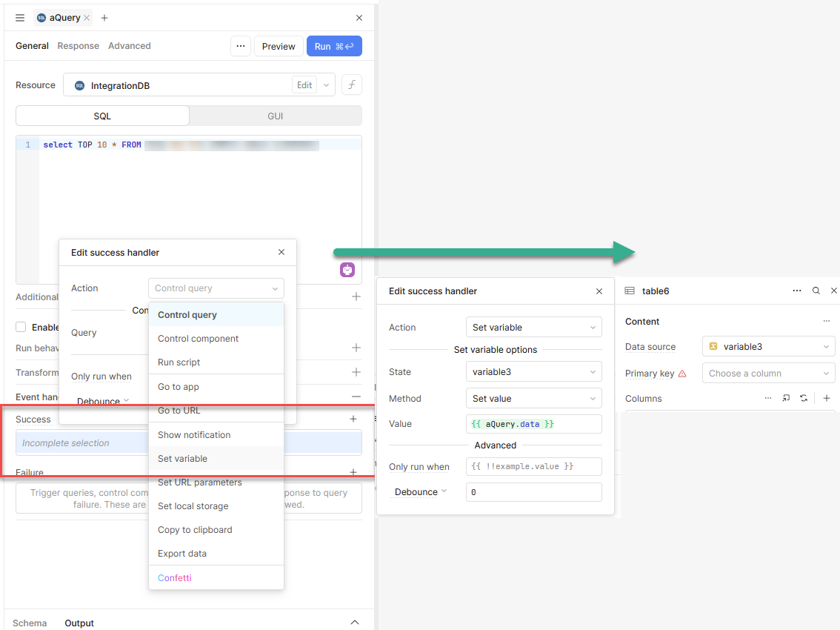Add a Transformer with the plus icon

pos(356,372)
